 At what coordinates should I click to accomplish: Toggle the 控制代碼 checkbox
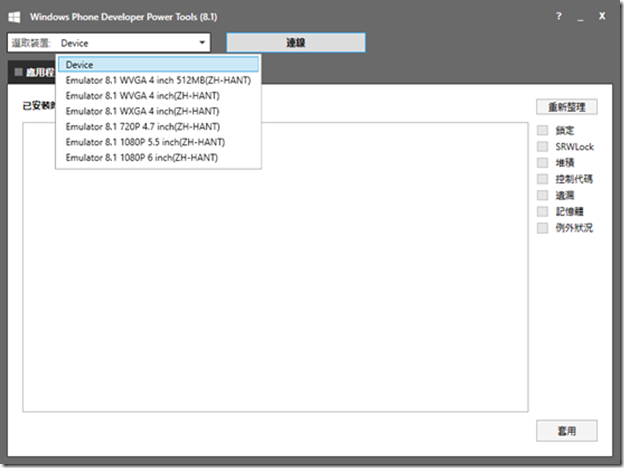click(542, 179)
